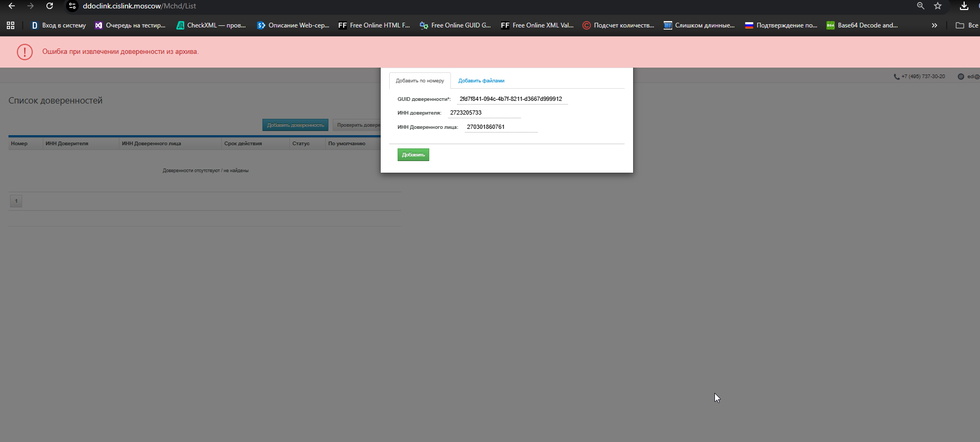Click the browser forward arrow
980x442 pixels.
point(31,6)
